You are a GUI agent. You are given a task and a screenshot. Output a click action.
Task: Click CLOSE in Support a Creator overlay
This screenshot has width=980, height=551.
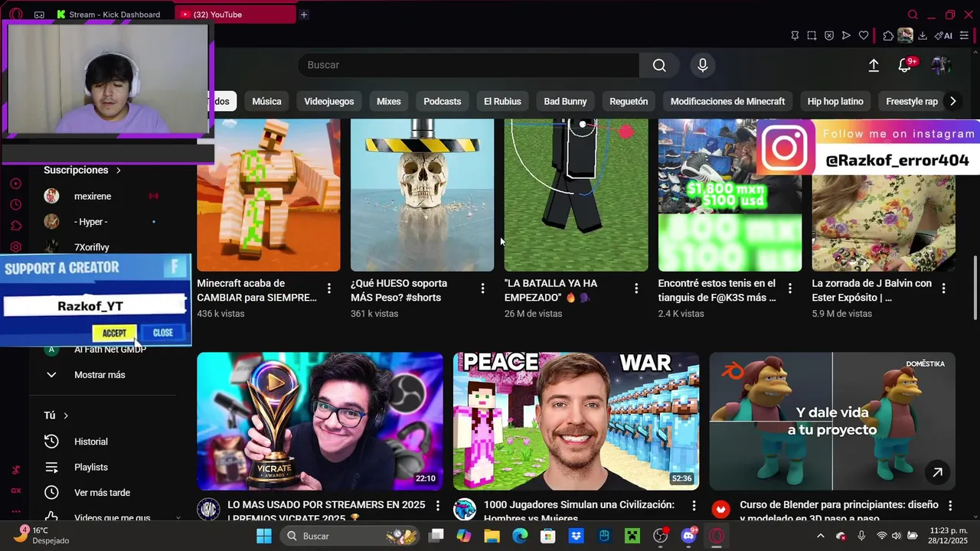pos(163,333)
